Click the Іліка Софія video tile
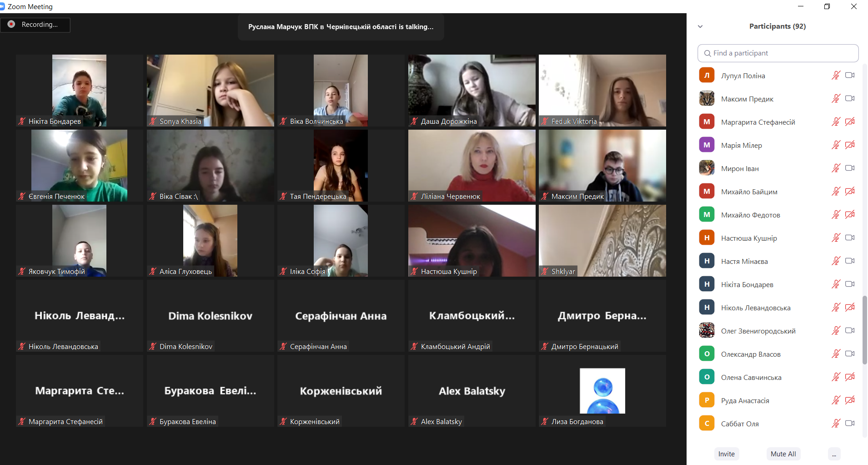 [341, 241]
